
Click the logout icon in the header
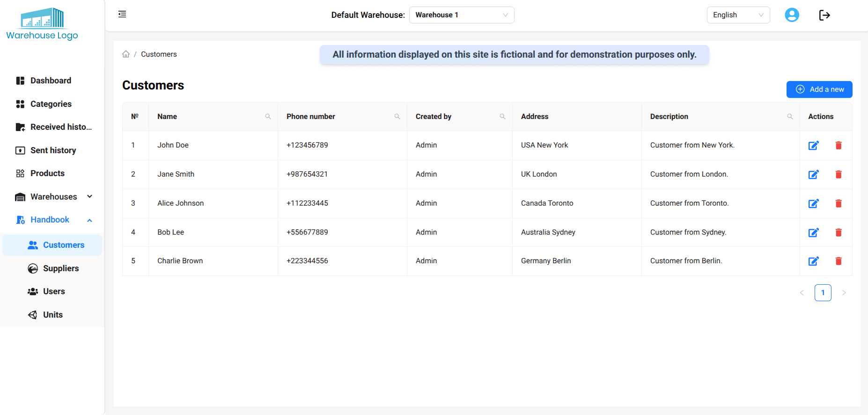(x=824, y=15)
